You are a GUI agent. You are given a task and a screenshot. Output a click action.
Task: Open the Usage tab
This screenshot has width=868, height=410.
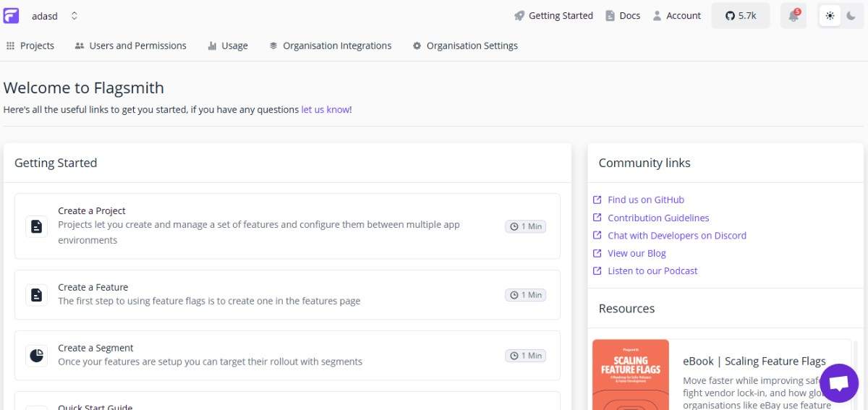227,46
